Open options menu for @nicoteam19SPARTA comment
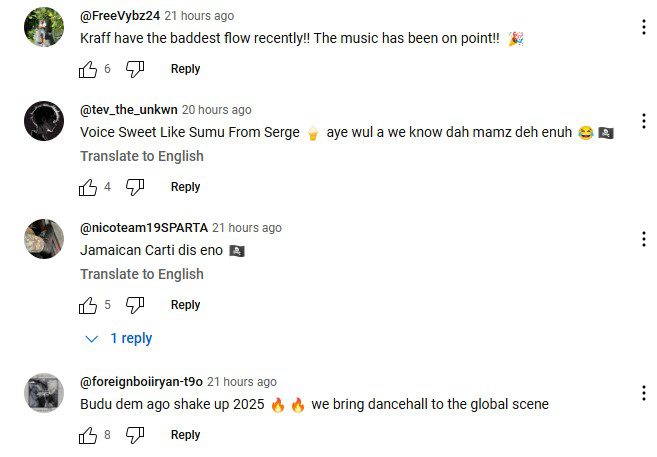657x457 pixels. (x=643, y=238)
